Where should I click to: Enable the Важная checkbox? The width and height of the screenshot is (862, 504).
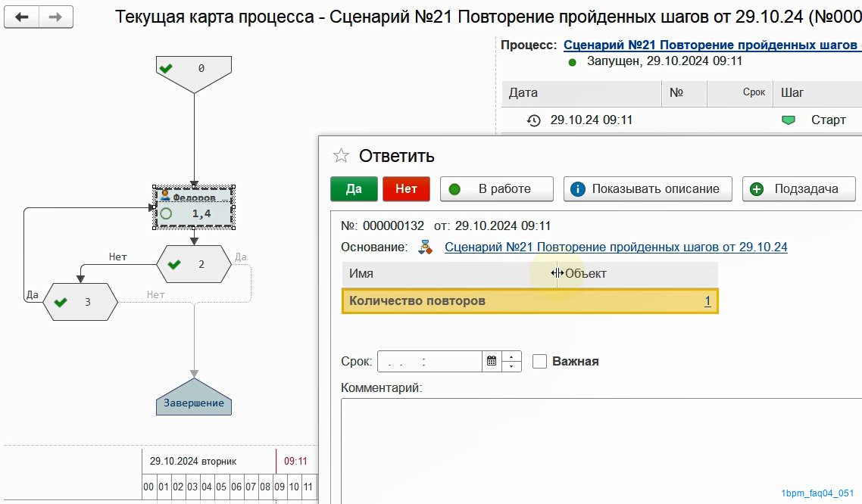tap(540, 361)
